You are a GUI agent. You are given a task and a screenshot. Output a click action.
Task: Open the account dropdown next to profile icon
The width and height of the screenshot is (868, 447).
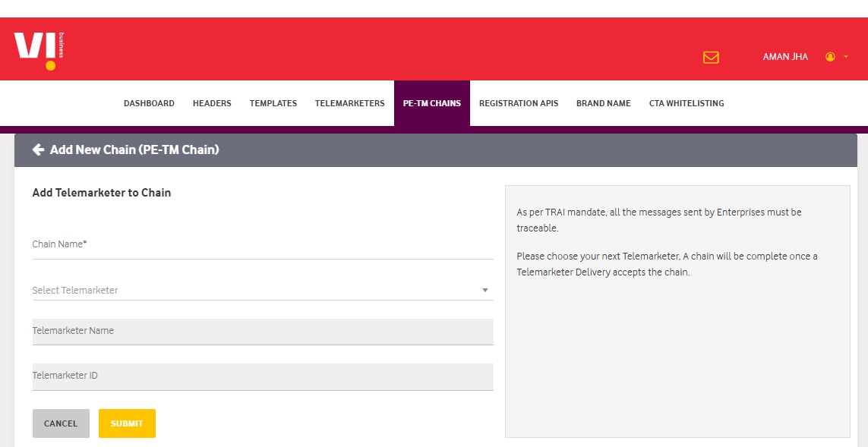pyautogui.click(x=847, y=56)
